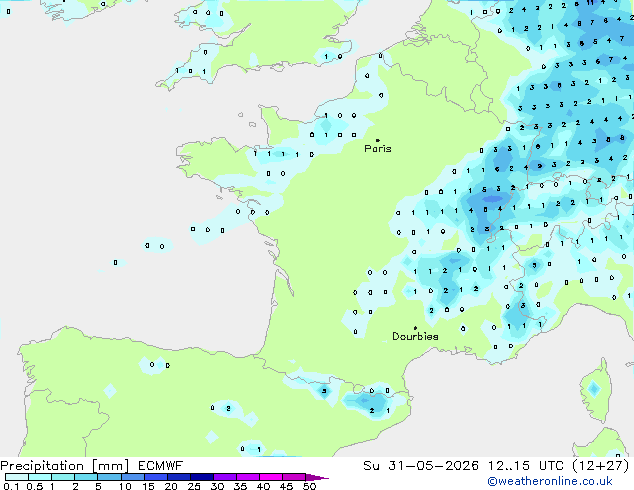Select the 40–45 mm legend swatch

[x=271, y=477]
